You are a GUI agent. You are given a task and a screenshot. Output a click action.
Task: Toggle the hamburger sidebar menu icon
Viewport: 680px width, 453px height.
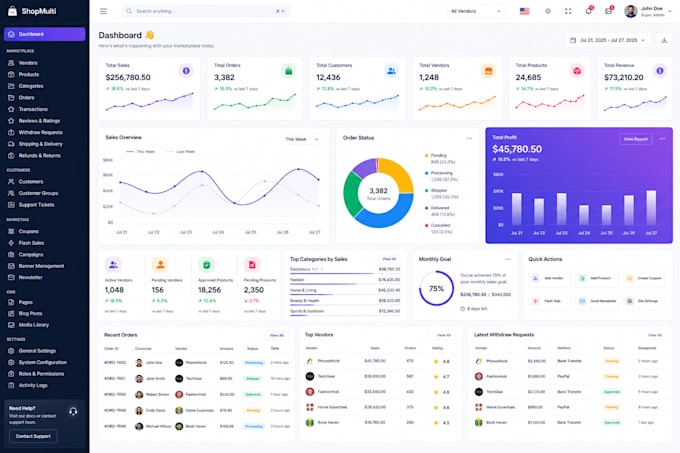[103, 11]
